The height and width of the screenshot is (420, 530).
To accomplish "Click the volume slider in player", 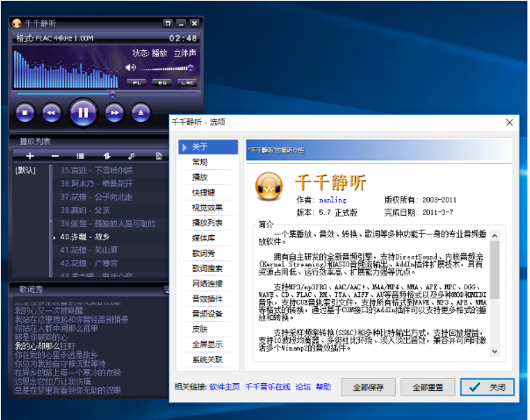I will [x=167, y=68].
